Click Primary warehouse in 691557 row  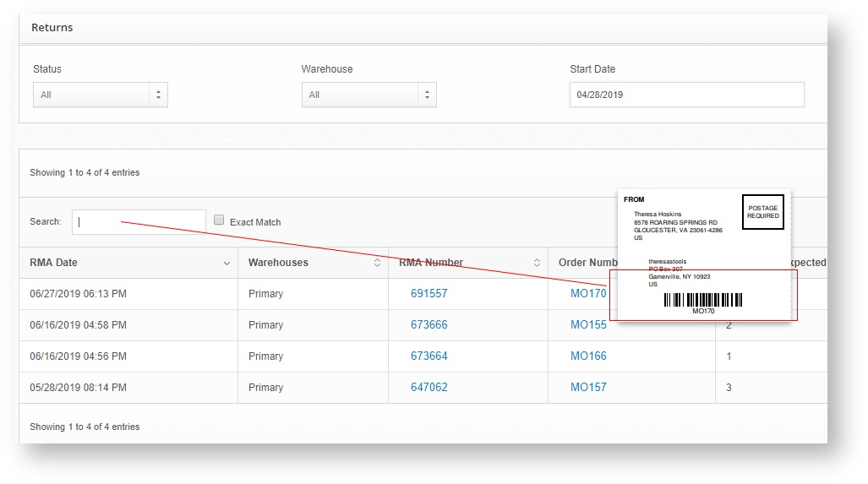click(265, 294)
